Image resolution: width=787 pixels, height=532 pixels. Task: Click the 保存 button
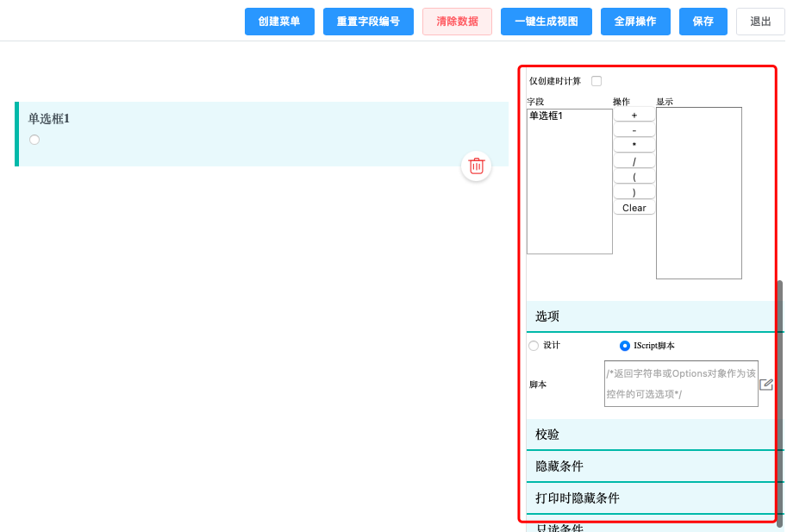[703, 22]
